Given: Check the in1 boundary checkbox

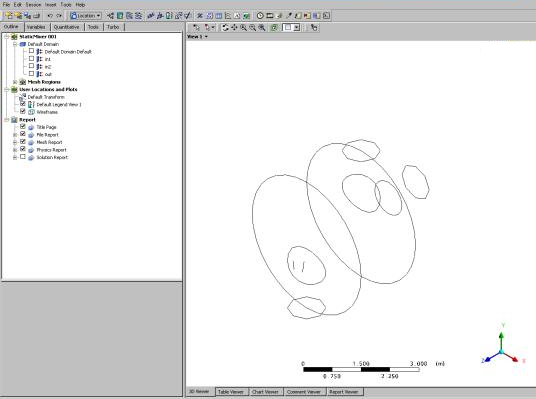Looking at the screenshot, I should pos(31,59).
